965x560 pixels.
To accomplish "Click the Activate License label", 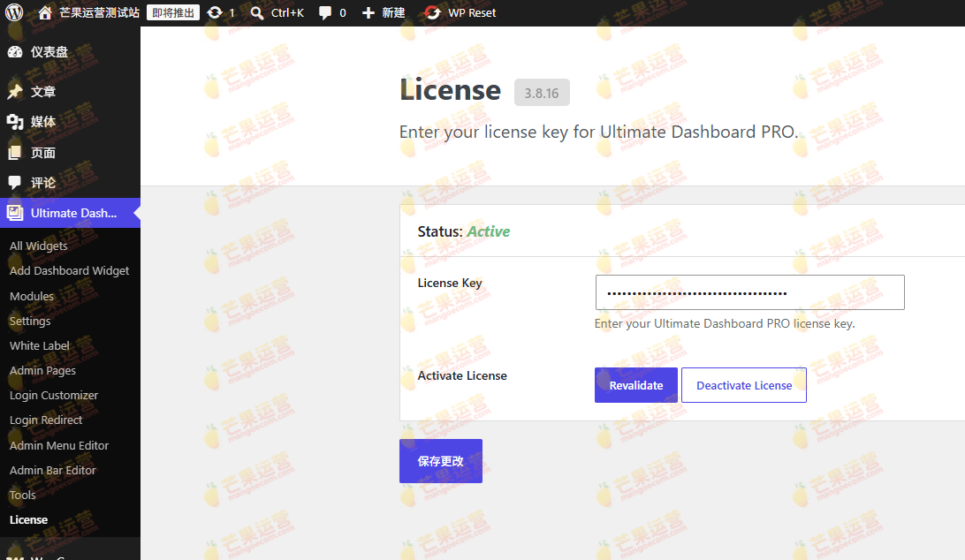I will (x=462, y=375).
